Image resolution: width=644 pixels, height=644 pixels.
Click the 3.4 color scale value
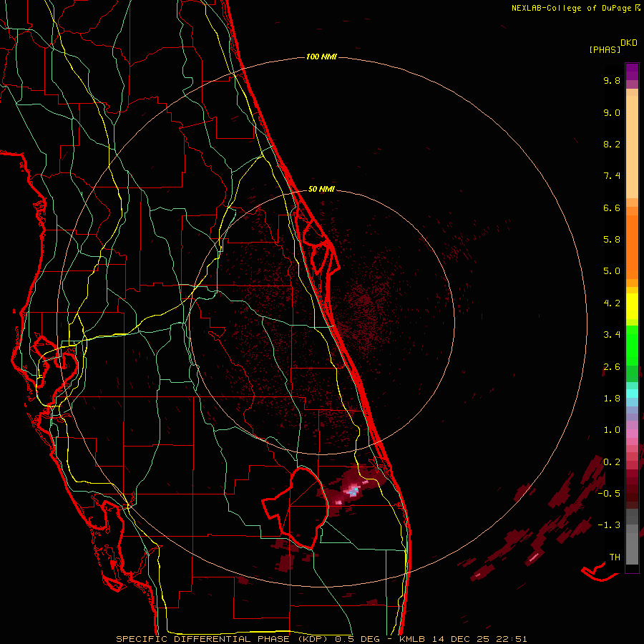(612, 335)
